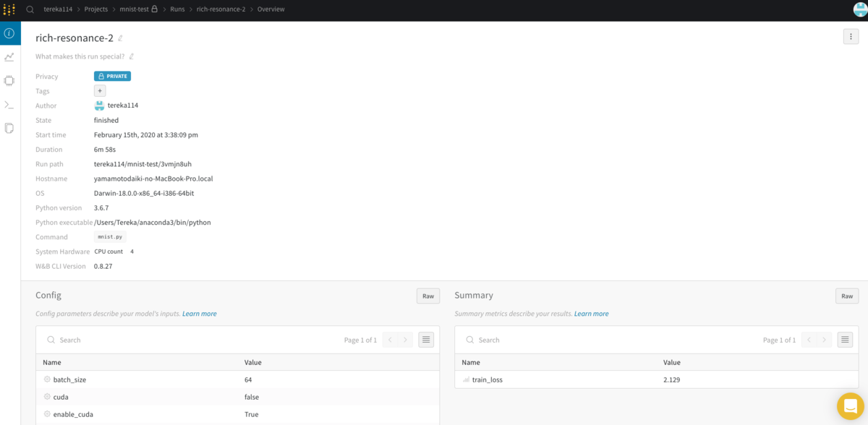868x425 pixels.
Task: Click run path tereka114/mnist-test/3vmjn8uh
Action: 142,164
